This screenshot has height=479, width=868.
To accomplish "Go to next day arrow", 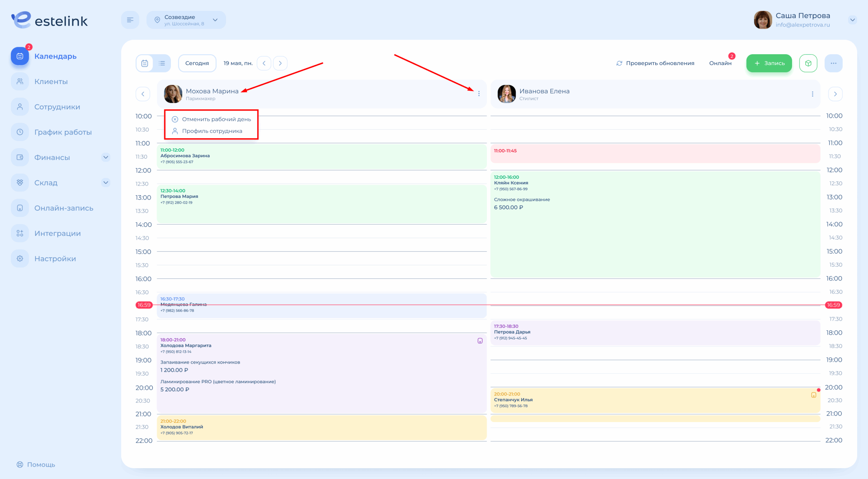I will point(280,63).
